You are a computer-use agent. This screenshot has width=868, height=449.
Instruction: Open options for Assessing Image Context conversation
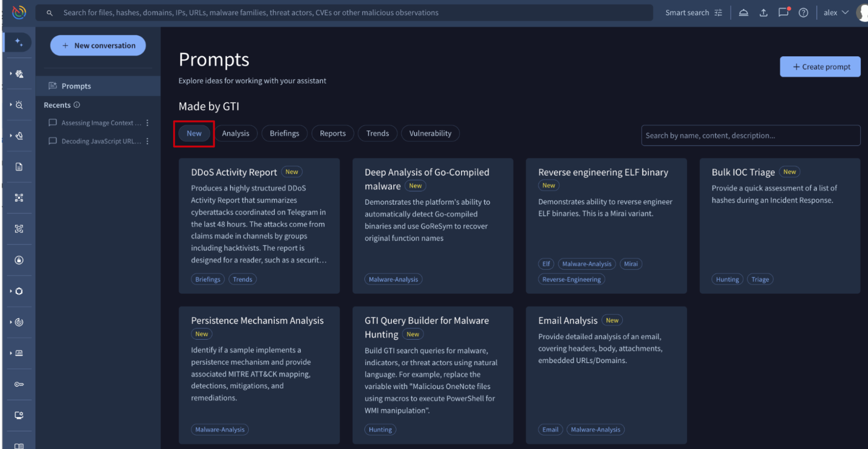[x=148, y=123]
